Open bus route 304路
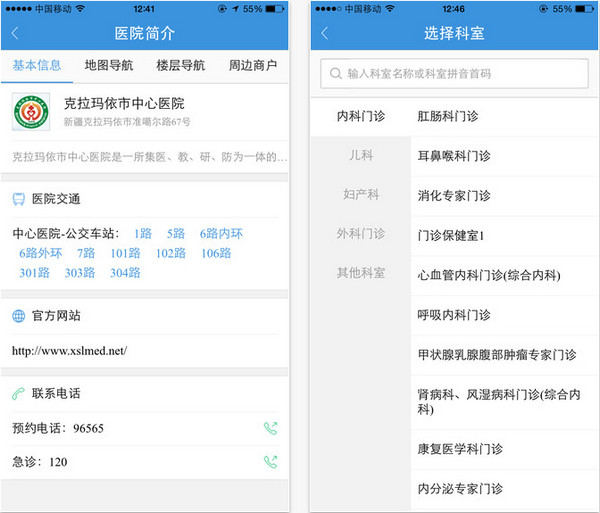Screen dimensions: 600x513 click(x=125, y=273)
